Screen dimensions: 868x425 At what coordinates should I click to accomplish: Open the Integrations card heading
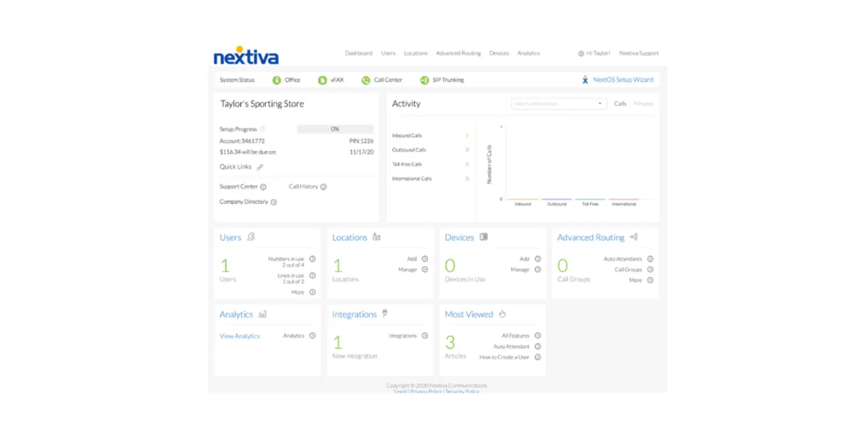click(354, 315)
